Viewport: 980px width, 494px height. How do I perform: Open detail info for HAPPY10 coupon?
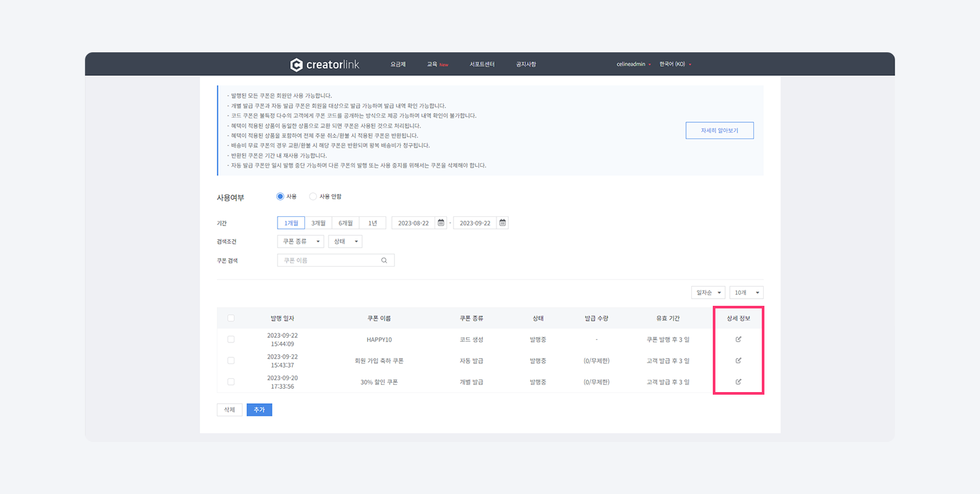click(738, 340)
